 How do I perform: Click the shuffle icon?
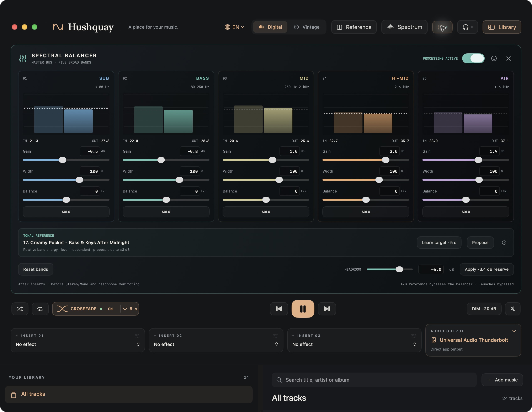pos(20,309)
